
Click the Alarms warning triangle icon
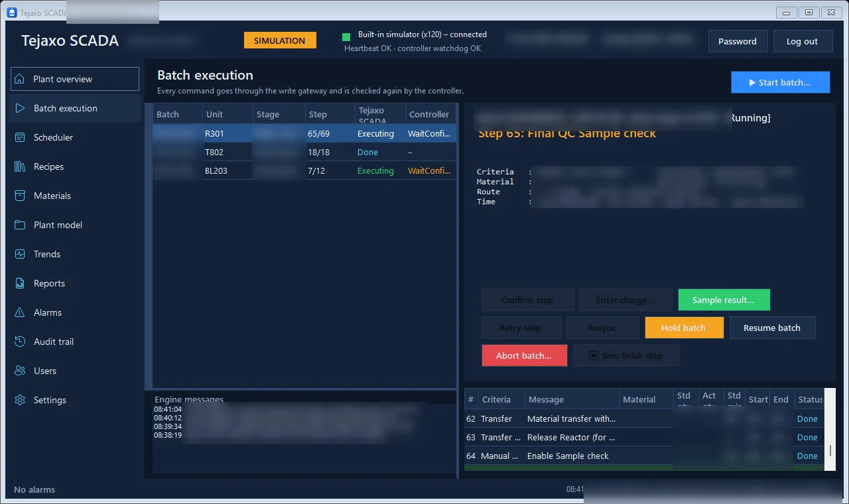20,312
